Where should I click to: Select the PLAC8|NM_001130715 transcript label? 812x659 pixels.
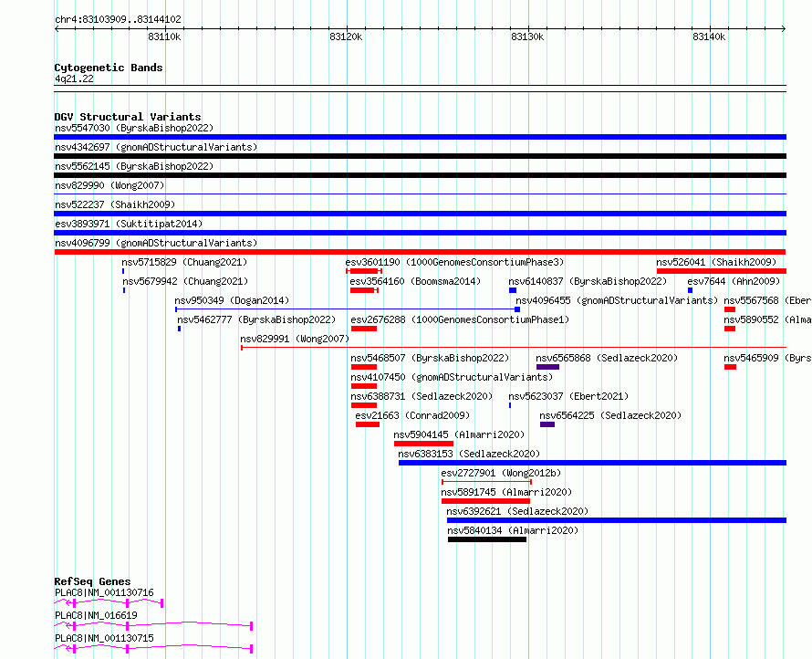coord(105,638)
